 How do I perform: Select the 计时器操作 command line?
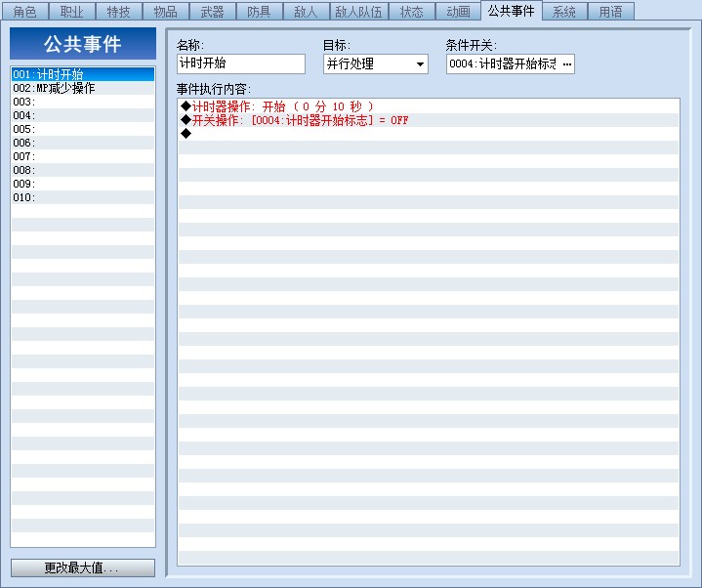click(429, 106)
